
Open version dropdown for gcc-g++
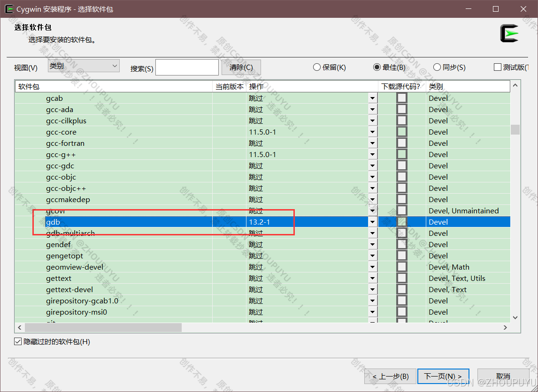pyautogui.click(x=373, y=155)
